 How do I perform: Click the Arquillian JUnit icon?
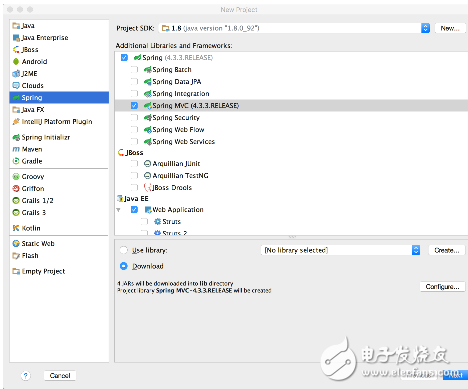(x=148, y=164)
